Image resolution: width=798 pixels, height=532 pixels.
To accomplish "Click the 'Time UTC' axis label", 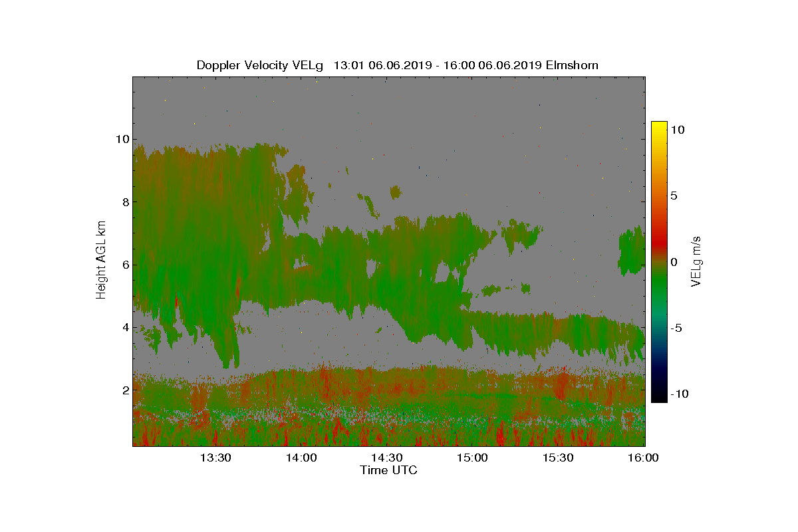I will (389, 470).
